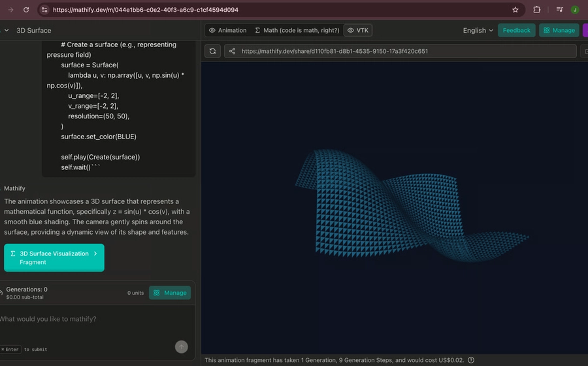Click Manage button in the top bar
The height and width of the screenshot is (366, 588).
(x=559, y=30)
